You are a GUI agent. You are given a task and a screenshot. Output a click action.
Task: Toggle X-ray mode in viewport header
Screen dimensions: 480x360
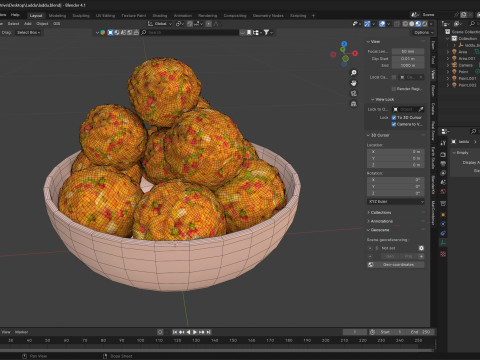(397, 24)
